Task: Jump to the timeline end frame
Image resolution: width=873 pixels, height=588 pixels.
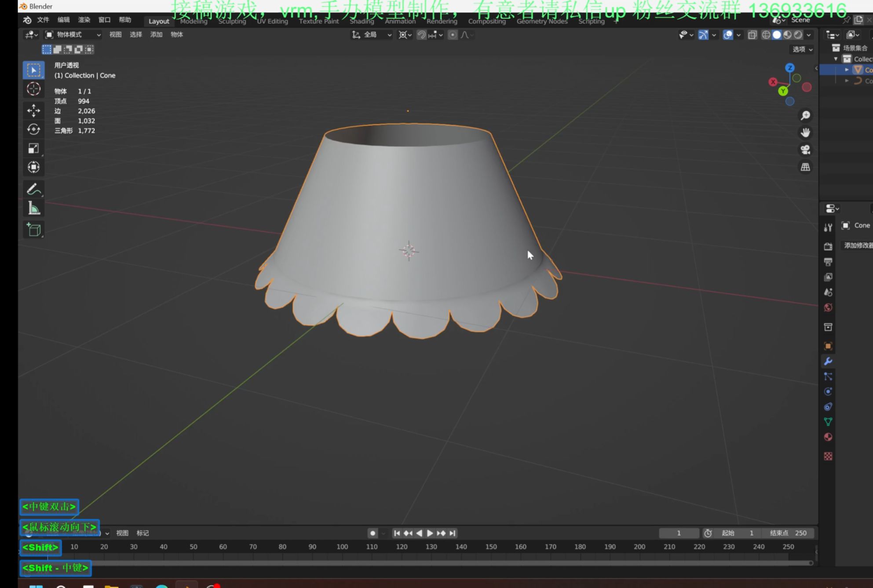Action: (x=452, y=533)
